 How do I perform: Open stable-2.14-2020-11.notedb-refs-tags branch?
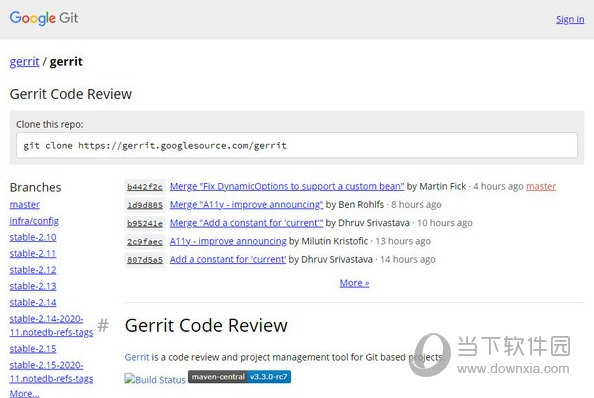[51, 325]
